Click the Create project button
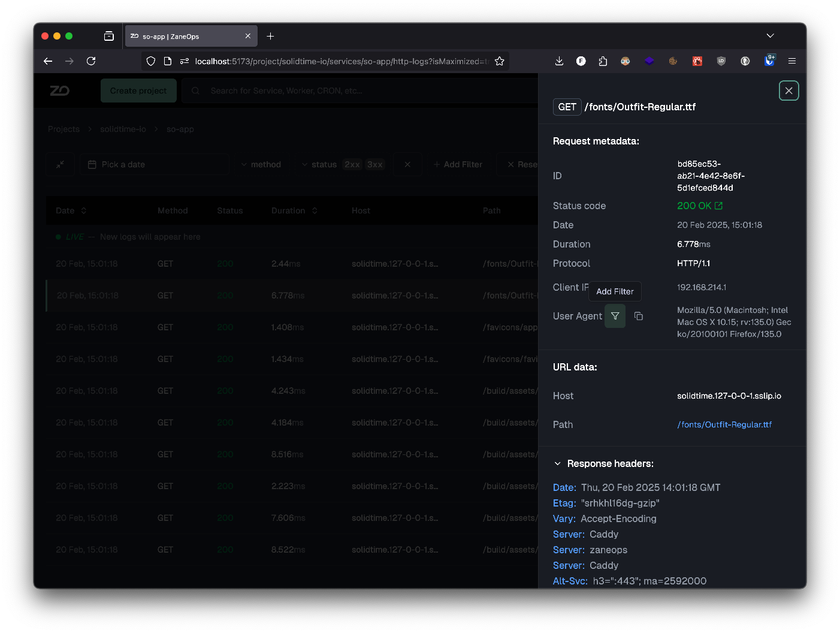The width and height of the screenshot is (840, 633). (138, 91)
